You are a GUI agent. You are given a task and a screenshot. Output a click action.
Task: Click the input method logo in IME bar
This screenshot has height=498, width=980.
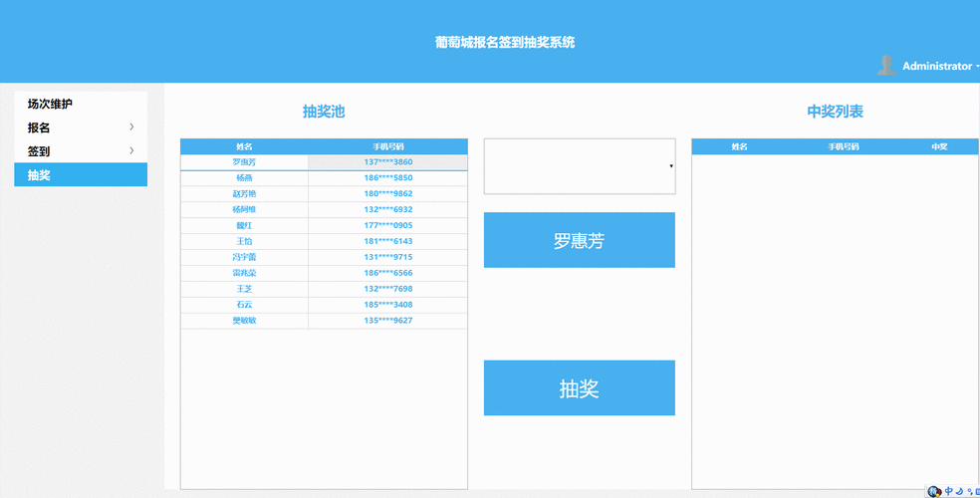(934, 491)
